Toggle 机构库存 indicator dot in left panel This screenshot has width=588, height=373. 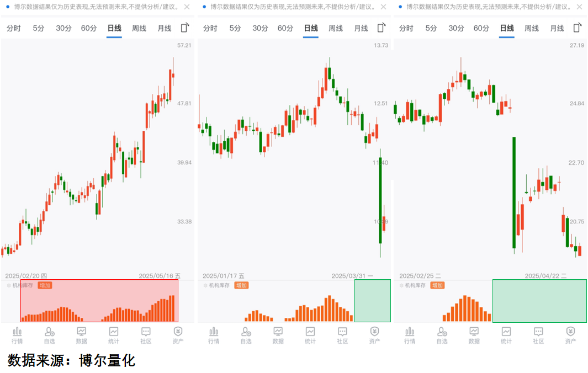8,285
